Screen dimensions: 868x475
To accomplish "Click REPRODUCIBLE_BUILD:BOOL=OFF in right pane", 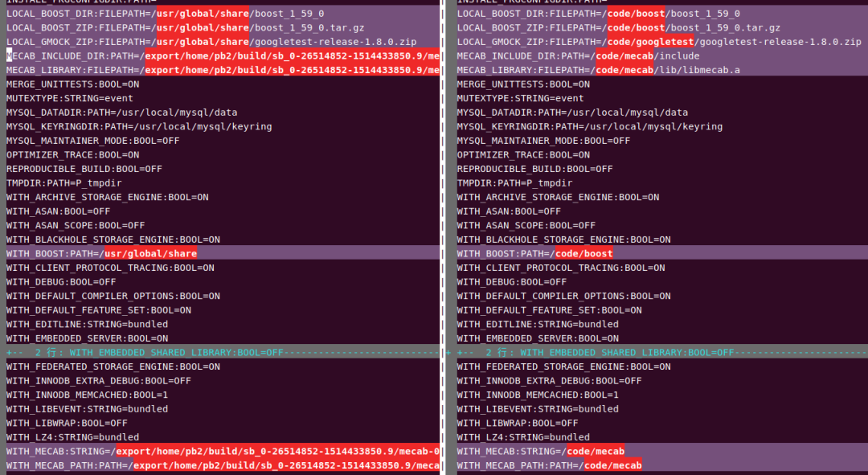I will (534, 169).
